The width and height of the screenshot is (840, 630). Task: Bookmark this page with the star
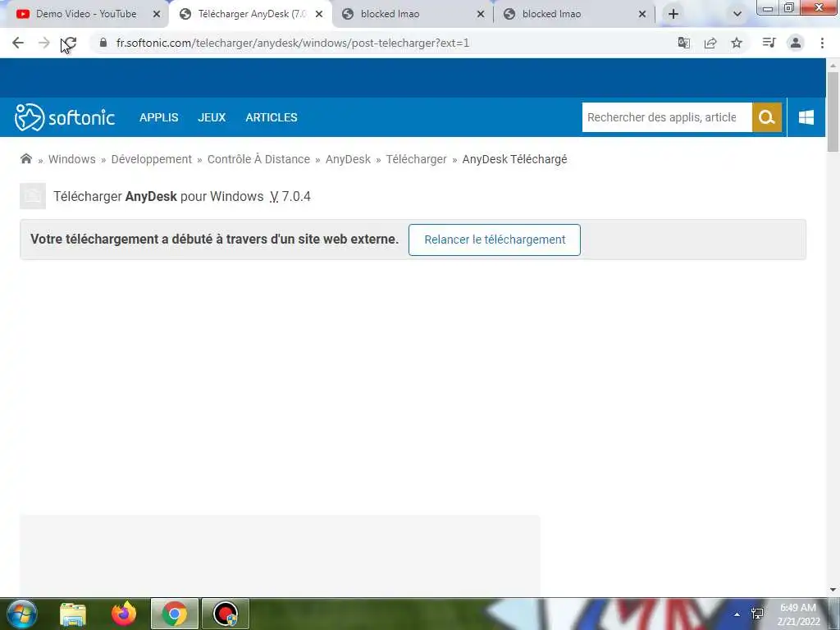[x=737, y=43]
